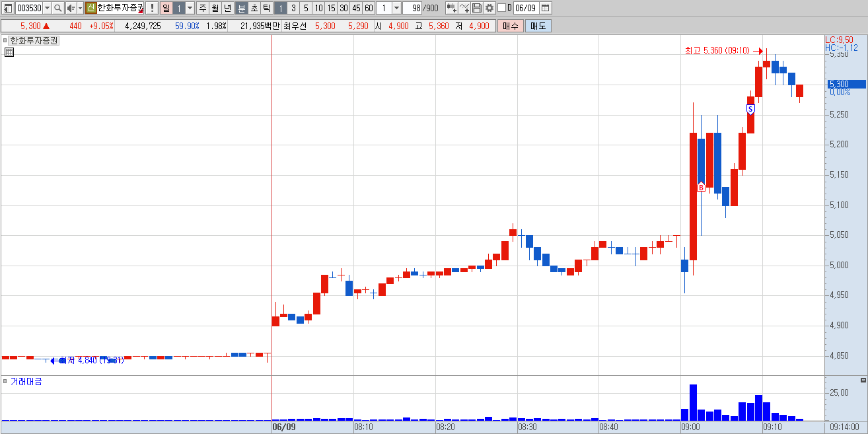
Task: Open the stock search magnifier icon
Action: [x=57, y=8]
